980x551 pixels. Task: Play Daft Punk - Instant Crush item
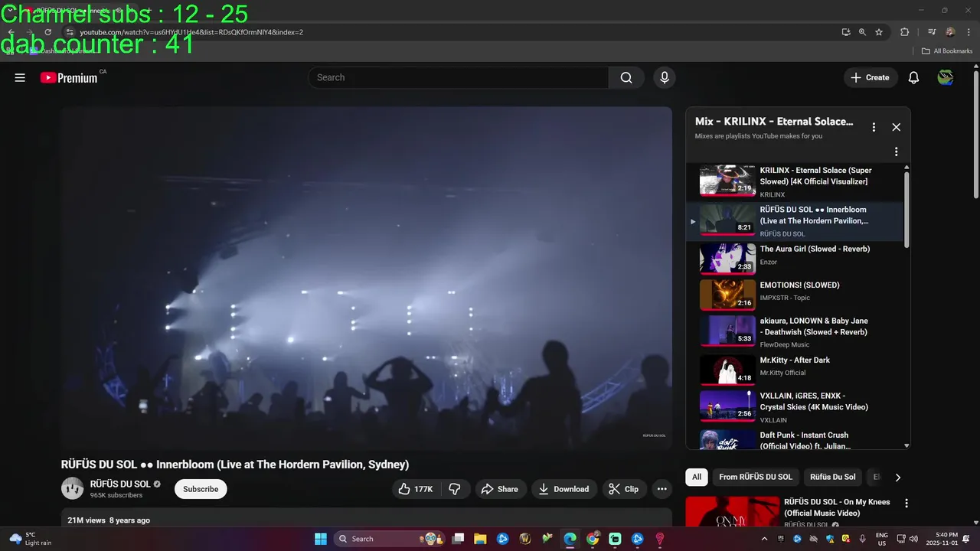point(796,439)
